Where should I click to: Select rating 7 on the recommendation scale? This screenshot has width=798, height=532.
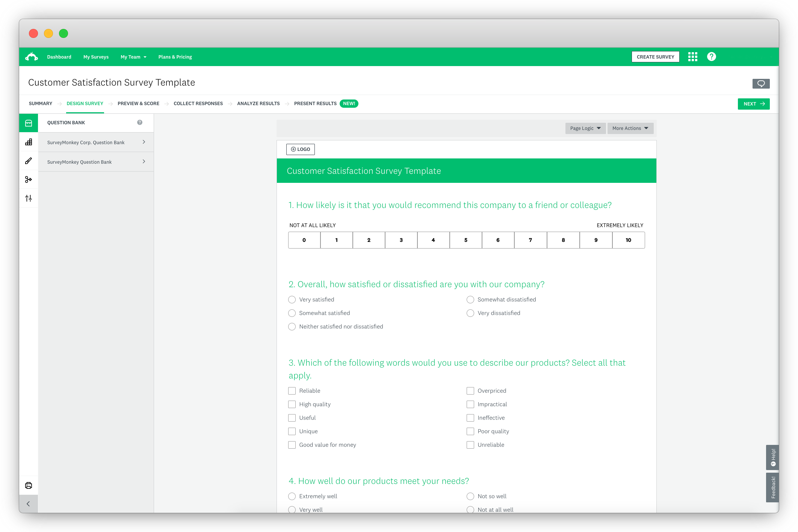pos(530,240)
